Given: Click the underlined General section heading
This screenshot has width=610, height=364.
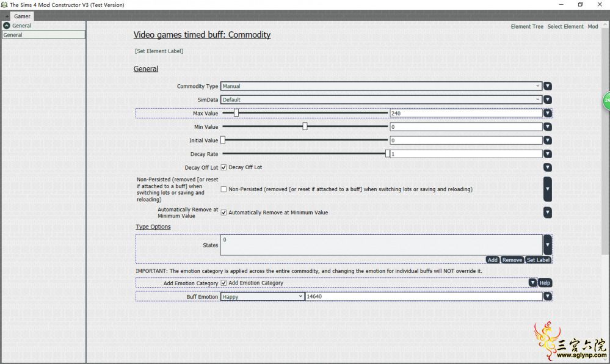Looking at the screenshot, I should pyautogui.click(x=146, y=69).
